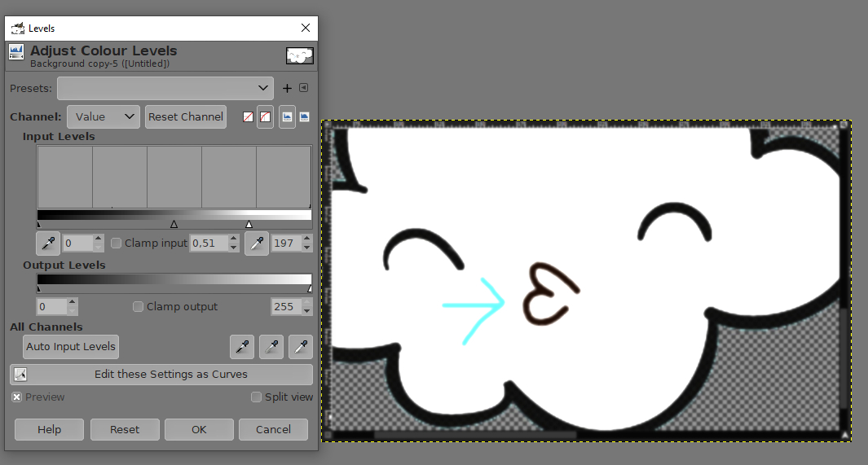The width and height of the screenshot is (868, 465).
Task: Select perceptual adjustment mode icon
Action: click(x=265, y=116)
